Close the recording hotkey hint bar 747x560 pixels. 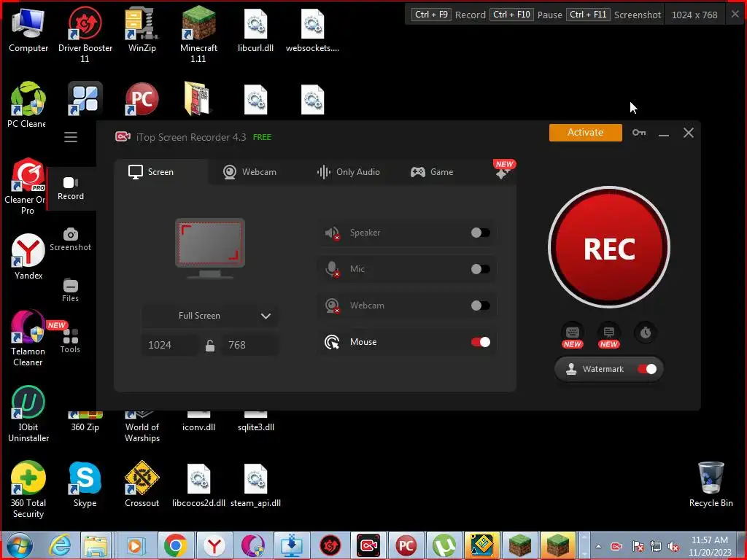click(735, 15)
